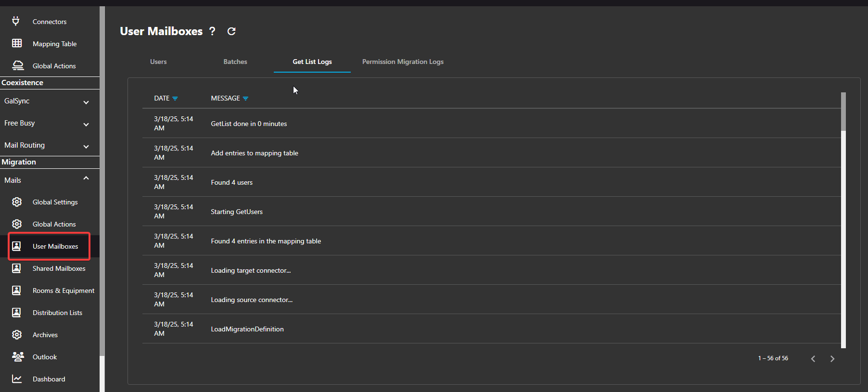Click the Connectors plug icon
Viewport: 868px width, 392px height.
(x=16, y=21)
